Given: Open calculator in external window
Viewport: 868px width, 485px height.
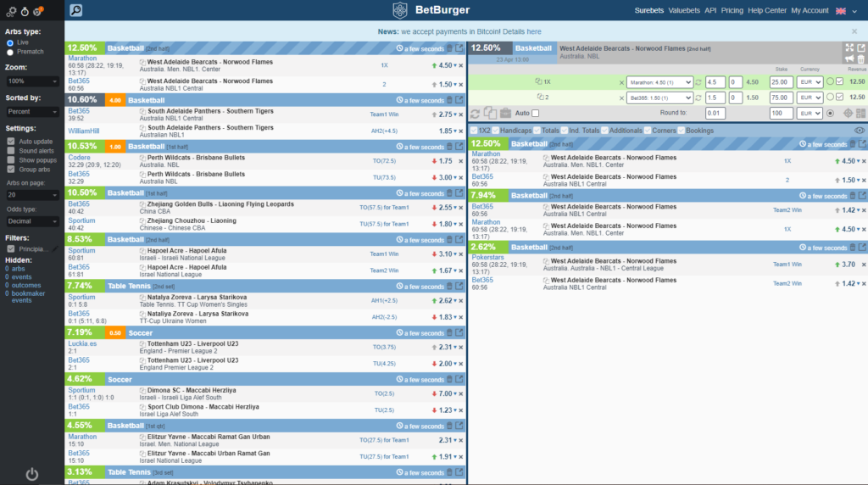Looking at the screenshot, I should 861,48.
